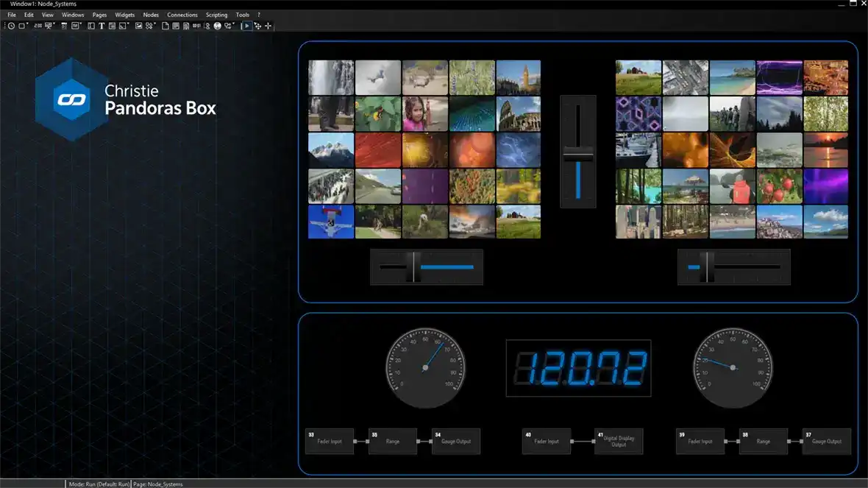Select the Digital Display Output node
Image resolution: width=868 pixels, height=488 pixels.
619,441
